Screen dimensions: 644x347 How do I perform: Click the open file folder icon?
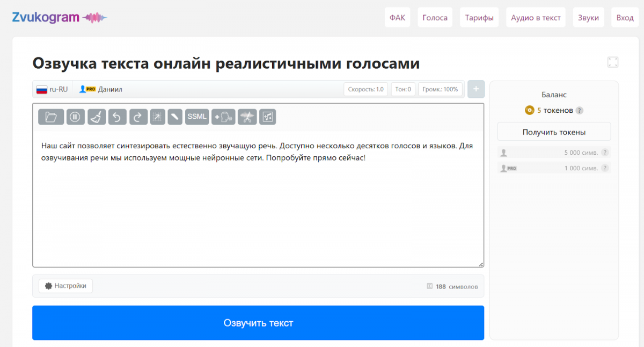(x=51, y=117)
